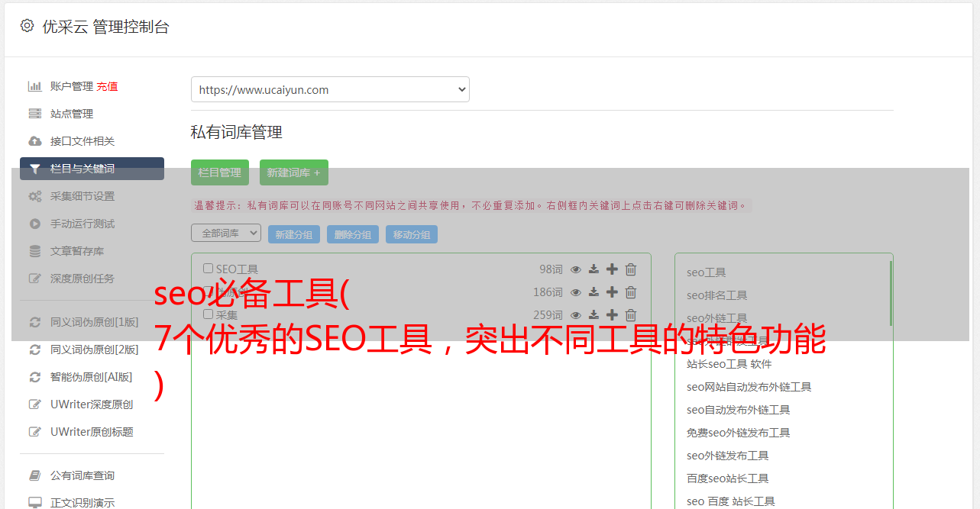The height and width of the screenshot is (509, 980).
Task: Select the 栏目与关键词 sidebar entry
Action: click(x=92, y=169)
